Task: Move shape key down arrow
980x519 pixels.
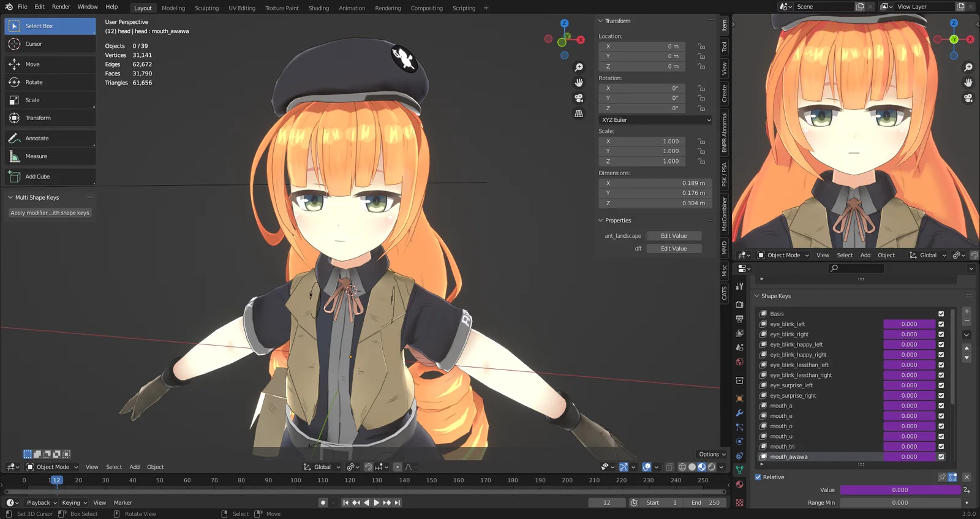Action: [x=967, y=358]
